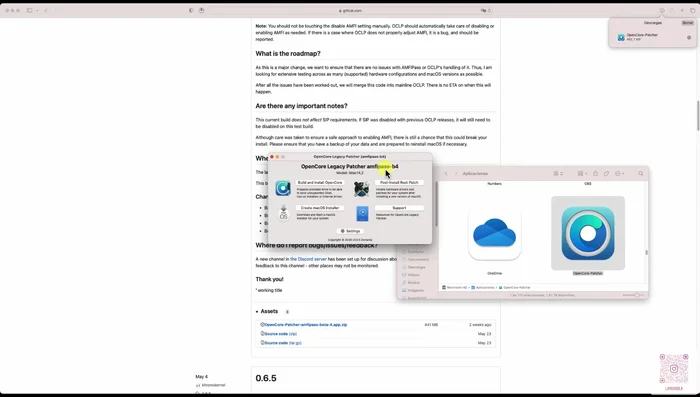The height and width of the screenshot is (397, 700).
Task: Open Support in OpenCore Legacy Patcher
Action: pos(399,208)
